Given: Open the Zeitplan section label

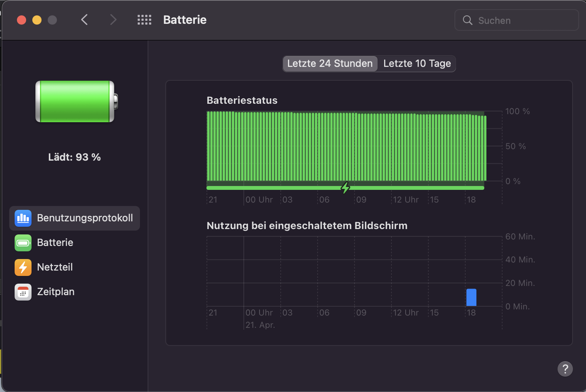Looking at the screenshot, I should (x=56, y=292).
